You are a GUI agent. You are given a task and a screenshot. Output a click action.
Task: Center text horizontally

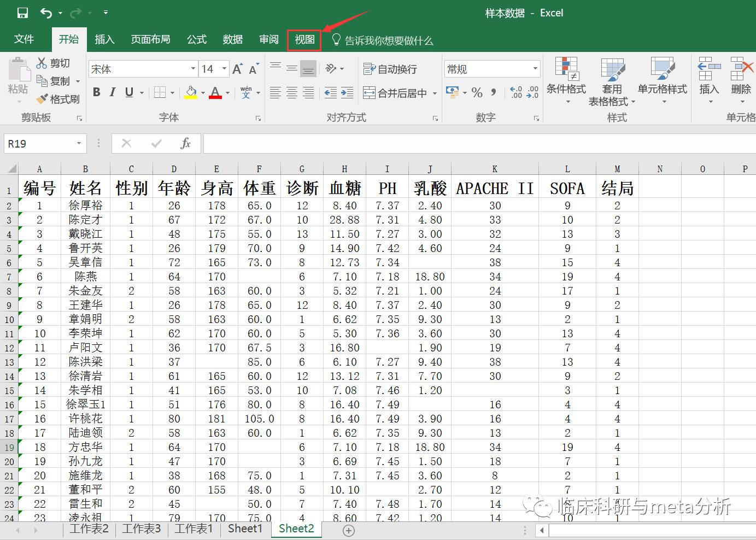pyautogui.click(x=292, y=93)
